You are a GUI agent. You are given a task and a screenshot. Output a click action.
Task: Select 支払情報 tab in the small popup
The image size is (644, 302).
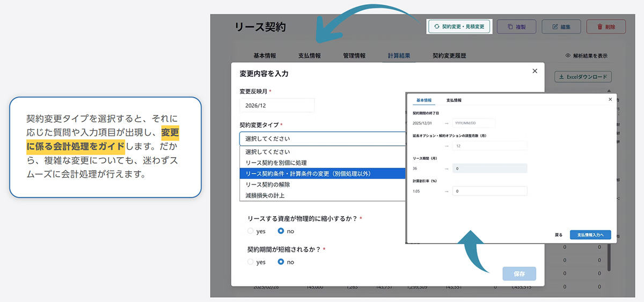[x=453, y=100]
